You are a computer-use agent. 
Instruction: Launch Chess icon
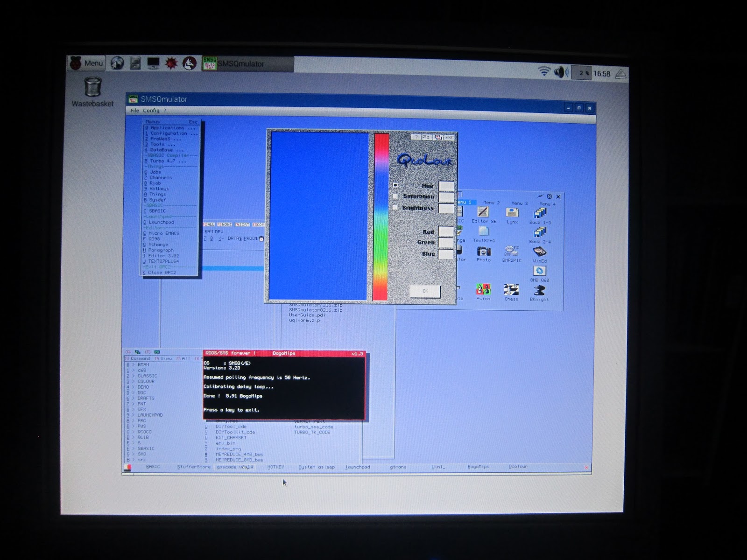pyautogui.click(x=511, y=293)
